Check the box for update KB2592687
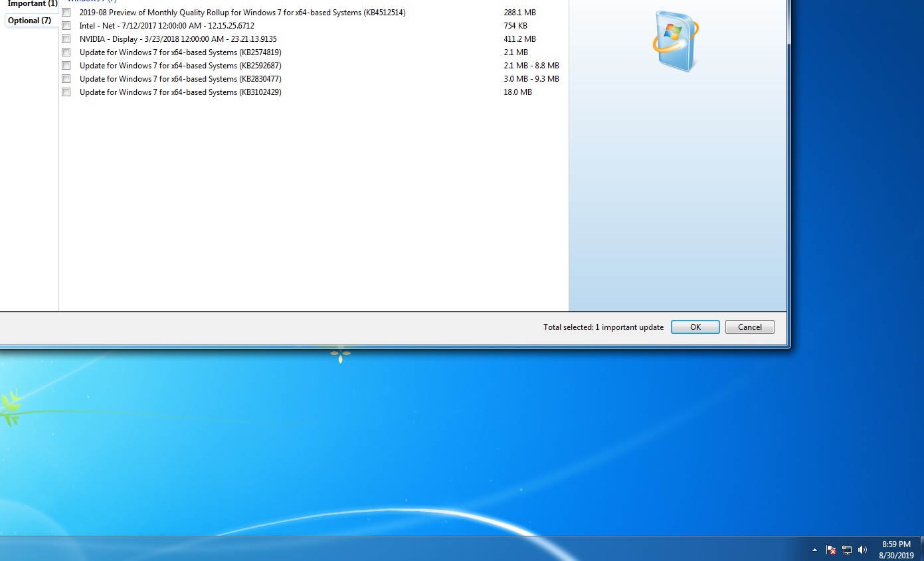Viewport: 924px width, 561px height. pos(66,66)
